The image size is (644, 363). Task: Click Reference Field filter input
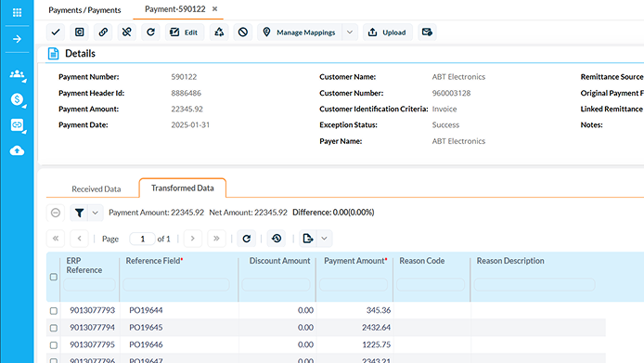175,284
